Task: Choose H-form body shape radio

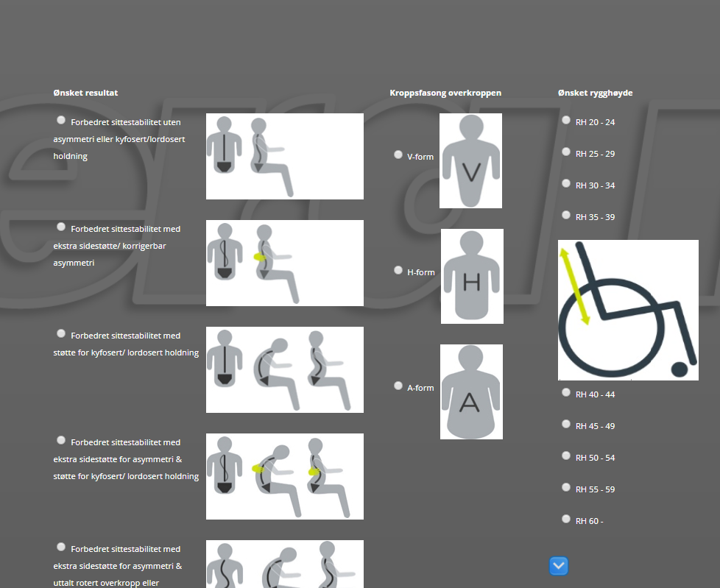Action: coord(398,270)
